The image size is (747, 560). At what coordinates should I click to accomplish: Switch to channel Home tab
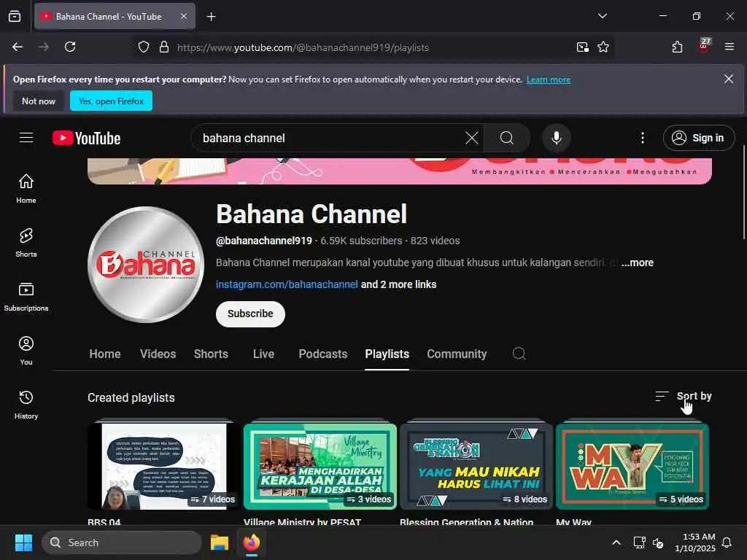coord(105,354)
